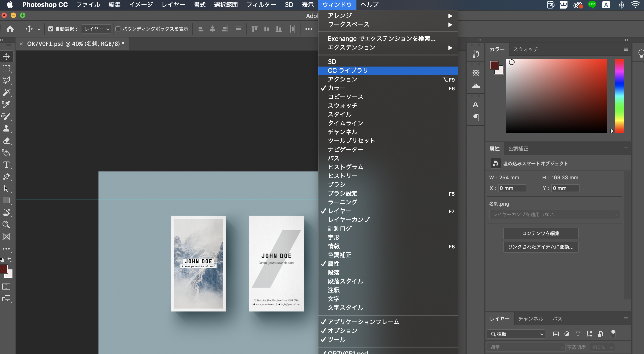Open the 種類 layer filter dropdown

tap(516, 334)
